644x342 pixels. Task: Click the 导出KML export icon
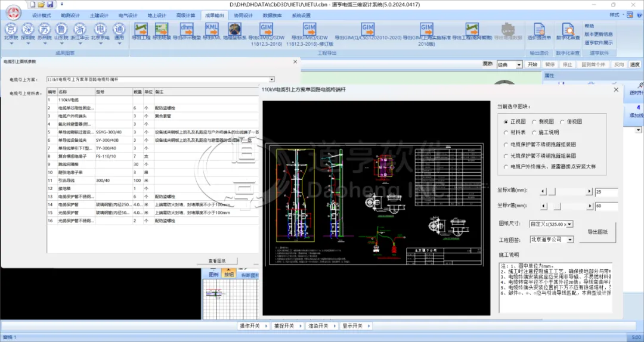[x=212, y=30]
